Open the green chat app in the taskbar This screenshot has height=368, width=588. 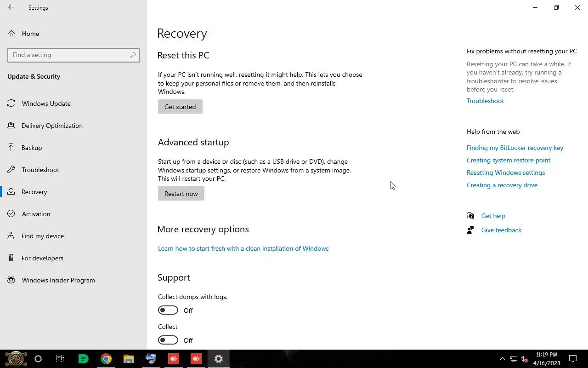[x=83, y=359]
